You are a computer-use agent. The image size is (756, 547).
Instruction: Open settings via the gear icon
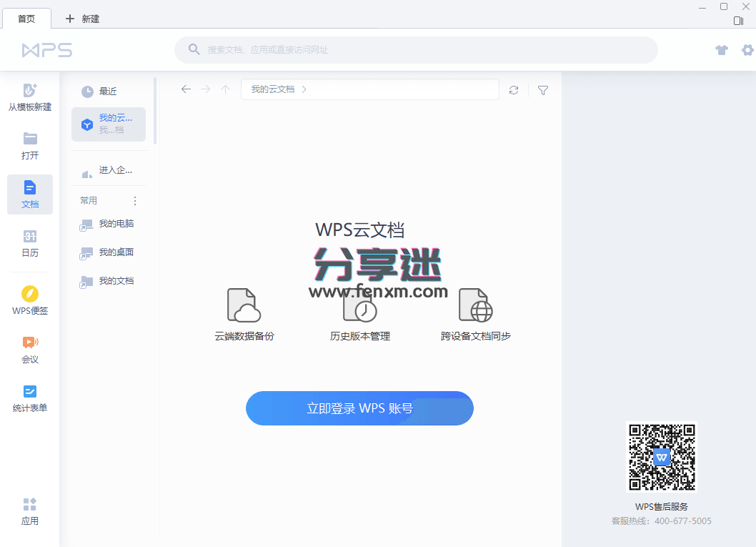click(x=746, y=50)
